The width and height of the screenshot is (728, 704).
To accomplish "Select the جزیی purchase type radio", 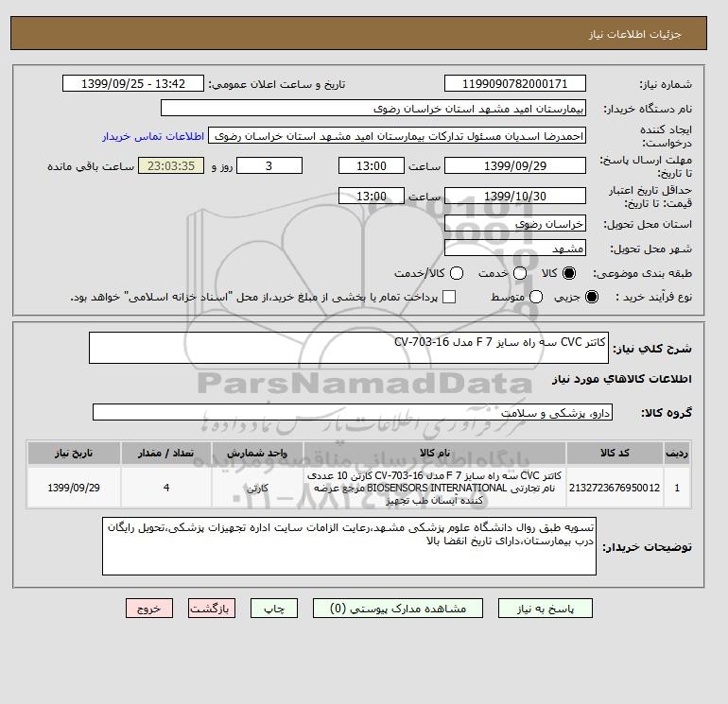I will [592, 297].
